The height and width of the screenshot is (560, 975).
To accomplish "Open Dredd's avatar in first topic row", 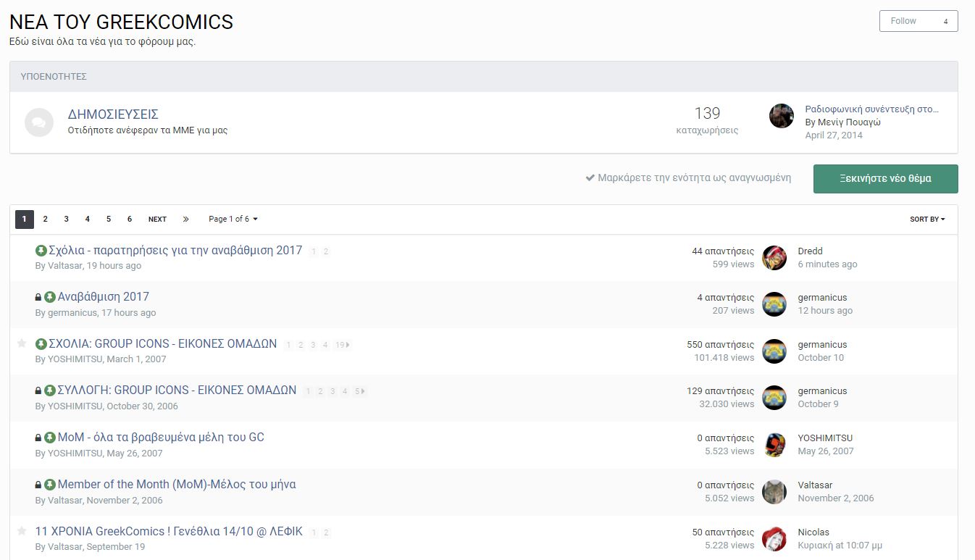I will [x=774, y=258].
